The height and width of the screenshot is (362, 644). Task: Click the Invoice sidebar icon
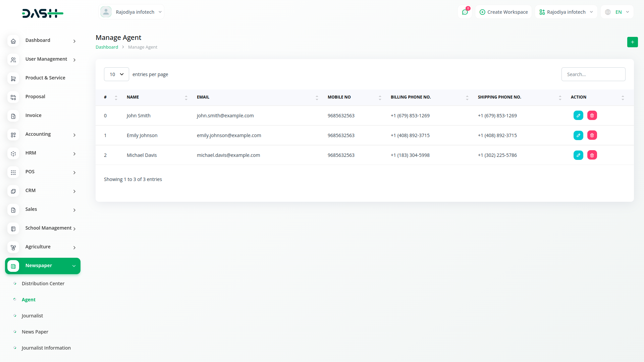point(13,116)
